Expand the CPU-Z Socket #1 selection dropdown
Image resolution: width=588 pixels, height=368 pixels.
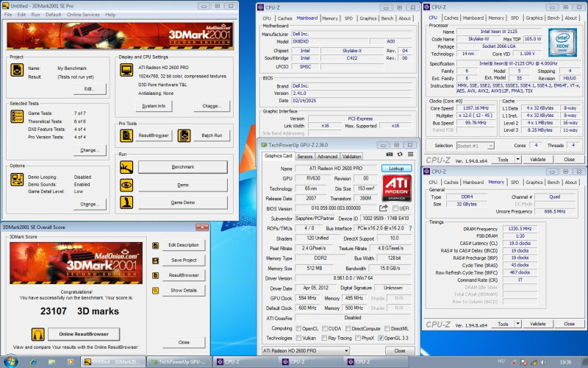pyautogui.click(x=491, y=146)
